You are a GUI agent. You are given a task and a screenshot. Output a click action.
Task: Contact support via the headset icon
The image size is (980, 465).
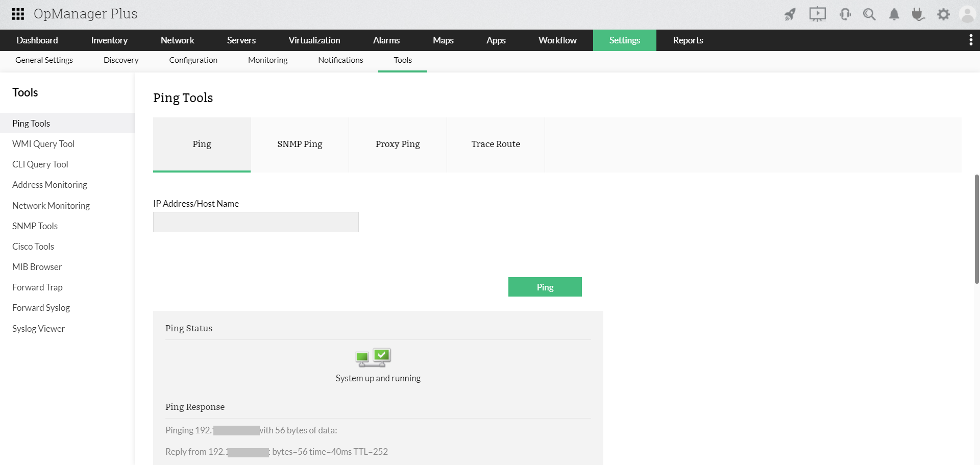[845, 14]
